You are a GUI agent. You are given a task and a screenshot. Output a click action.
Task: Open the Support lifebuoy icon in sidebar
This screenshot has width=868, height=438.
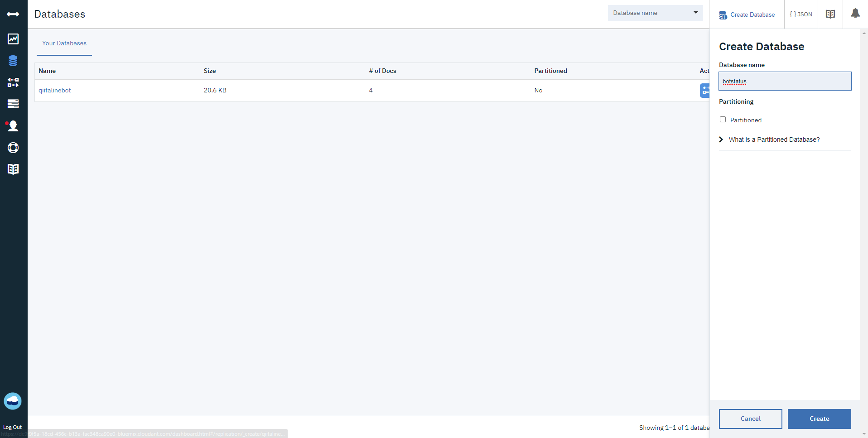13,148
